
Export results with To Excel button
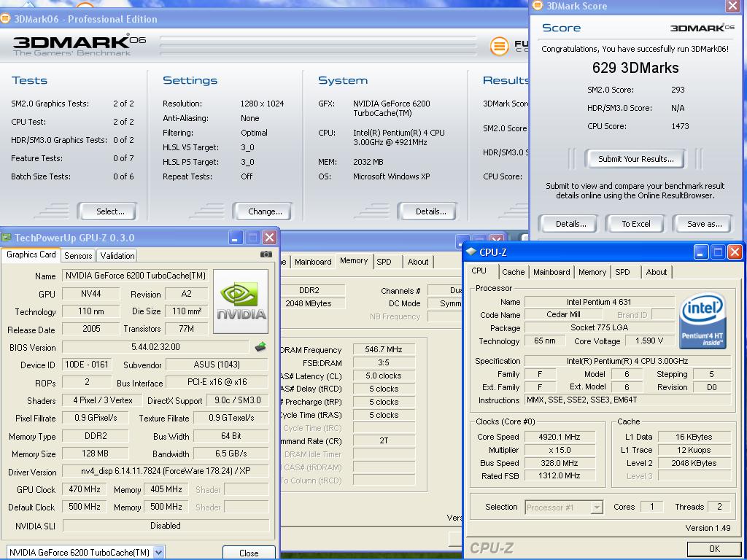point(635,224)
